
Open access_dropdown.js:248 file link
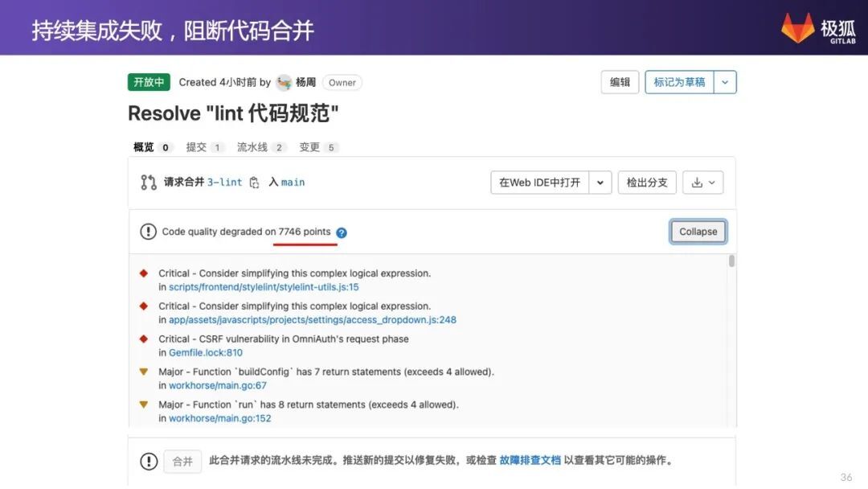click(312, 319)
